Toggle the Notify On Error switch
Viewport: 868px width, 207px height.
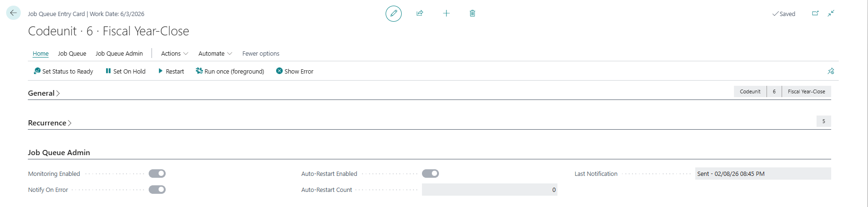[157, 190]
